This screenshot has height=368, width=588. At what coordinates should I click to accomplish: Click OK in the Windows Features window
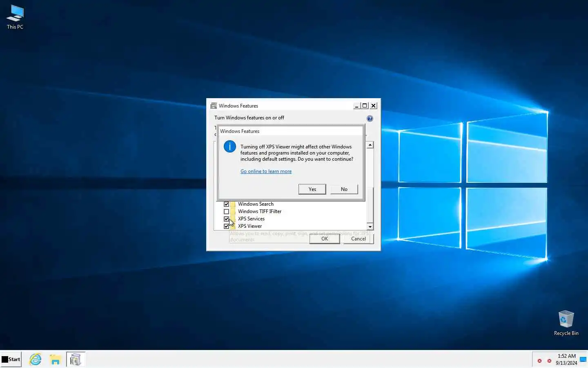click(x=325, y=239)
